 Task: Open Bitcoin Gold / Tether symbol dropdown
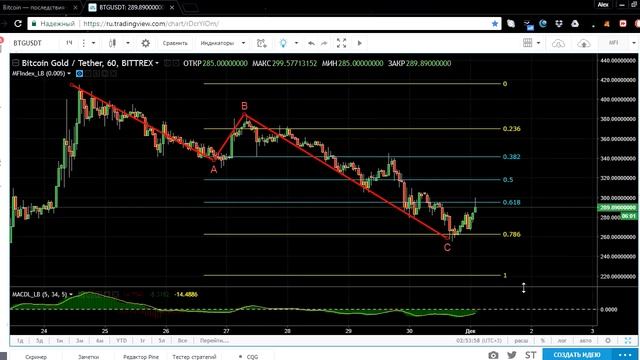(157, 63)
